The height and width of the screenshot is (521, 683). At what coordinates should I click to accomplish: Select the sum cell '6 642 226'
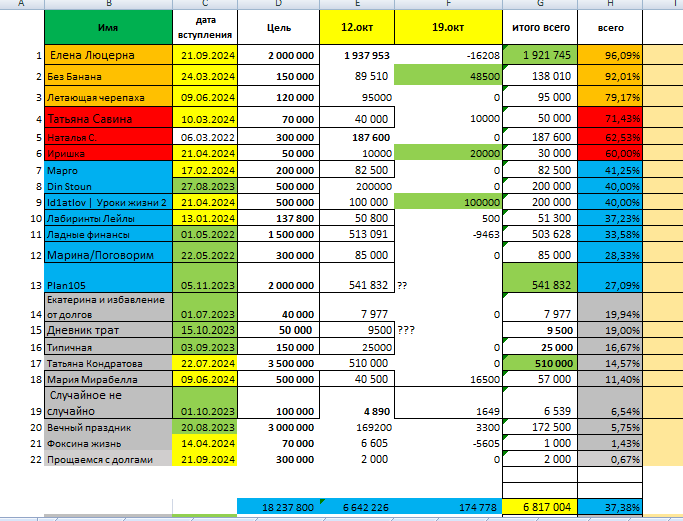[357, 507]
